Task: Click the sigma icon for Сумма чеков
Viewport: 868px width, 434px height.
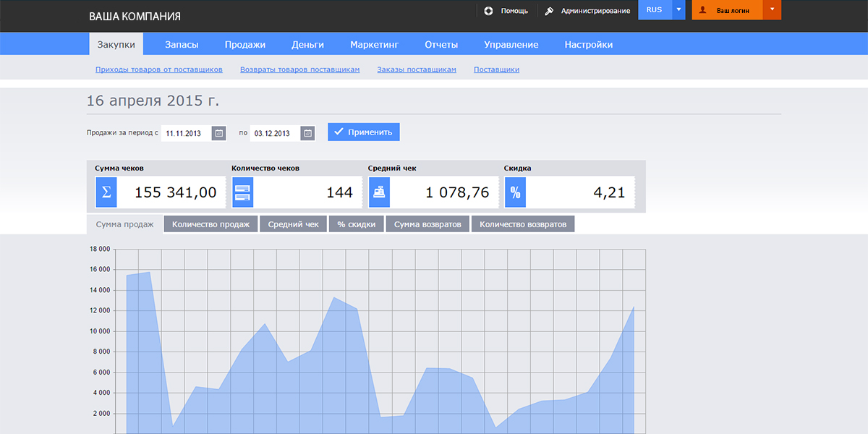Action: pos(106,192)
